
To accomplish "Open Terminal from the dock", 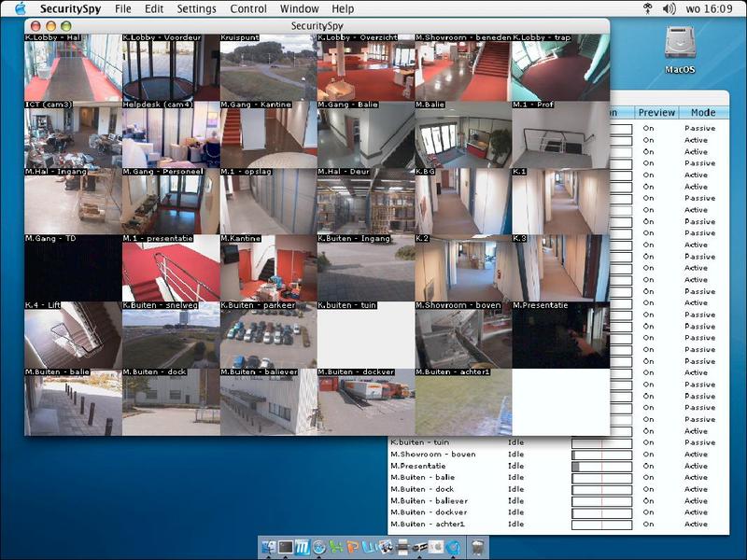I will [x=286, y=546].
